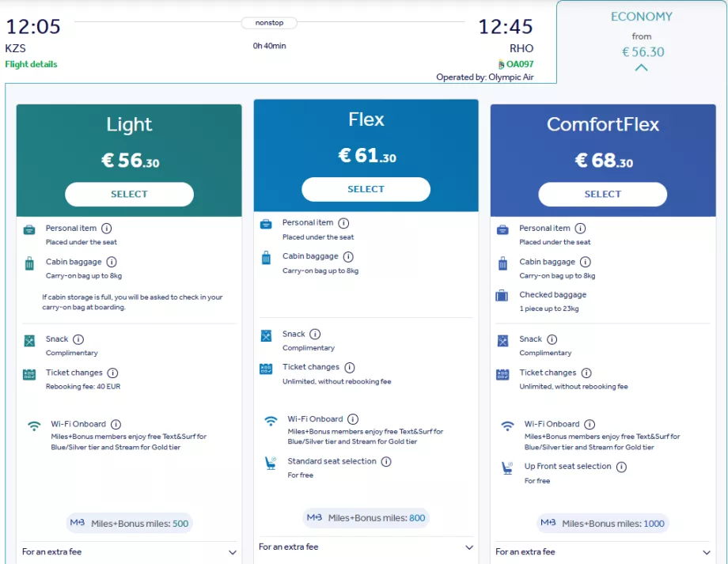Click info icon for ComfortFlex Ticket changes

coord(586,373)
